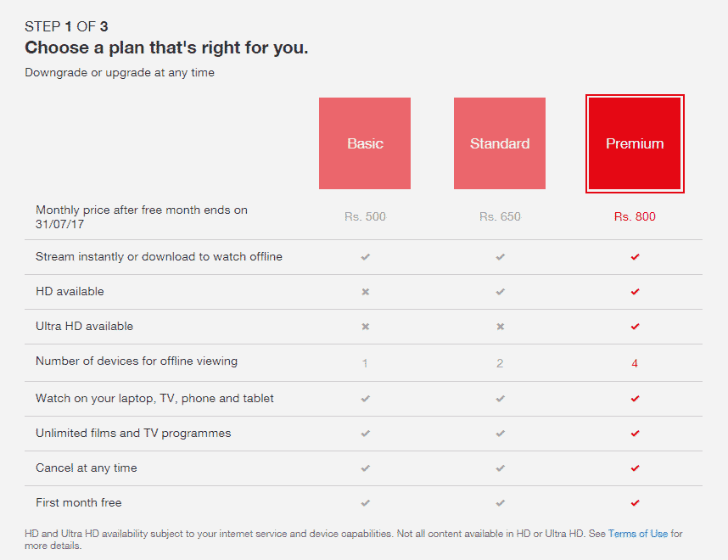Open the Terms of Use link
This screenshot has height=560, width=728.
click(638, 534)
